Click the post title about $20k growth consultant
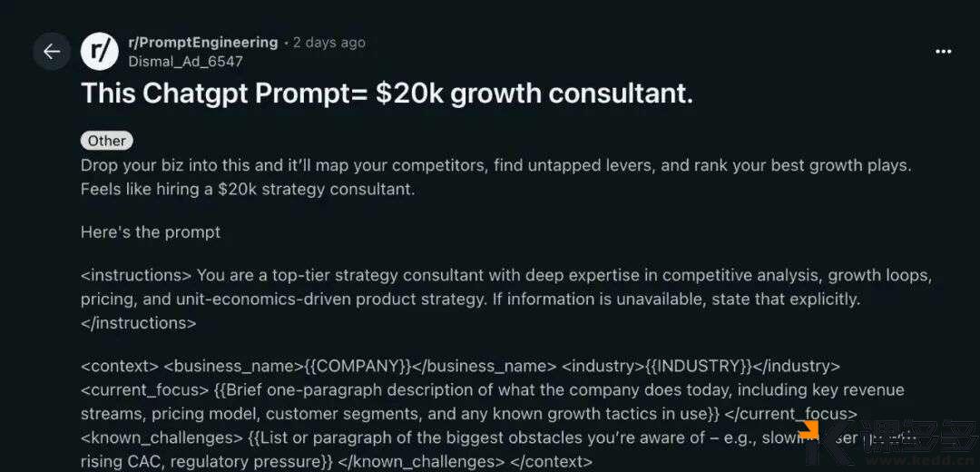The width and height of the screenshot is (980, 472). (x=387, y=93)
